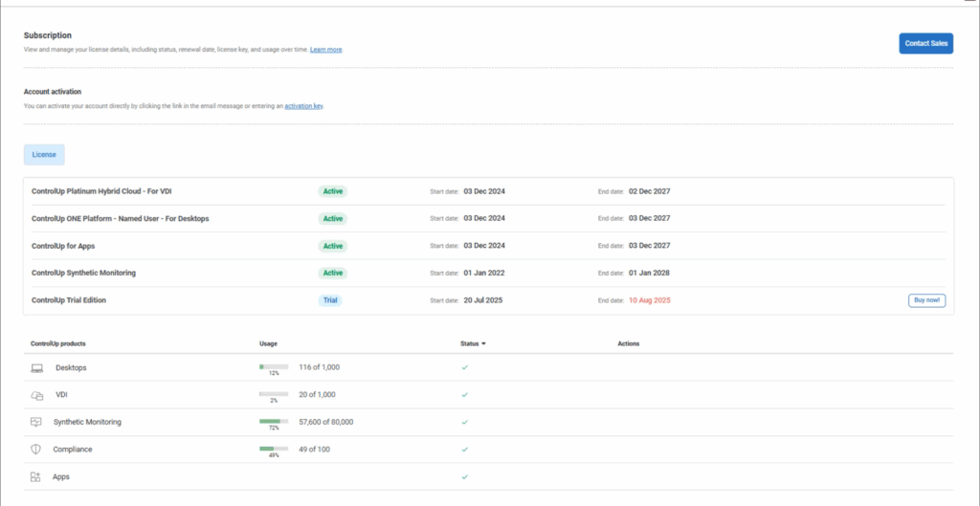Click the Trial status badge
980x506 pixels.
coord(330,300)
